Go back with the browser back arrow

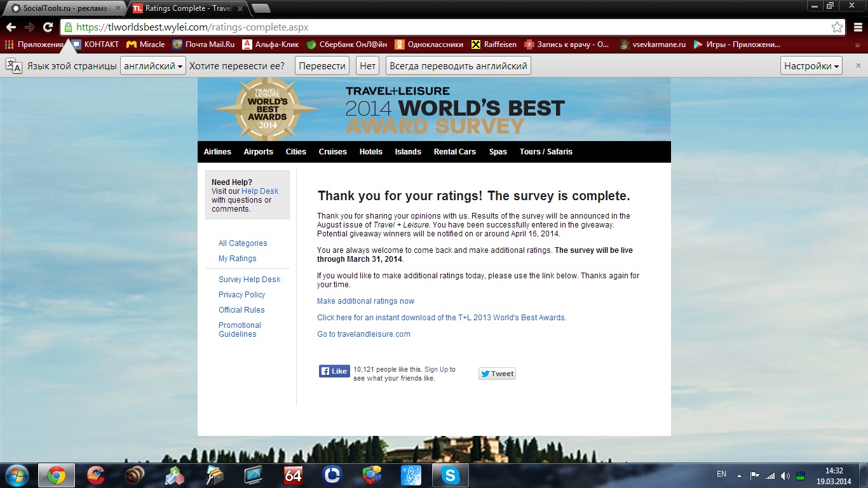point(11,27)
